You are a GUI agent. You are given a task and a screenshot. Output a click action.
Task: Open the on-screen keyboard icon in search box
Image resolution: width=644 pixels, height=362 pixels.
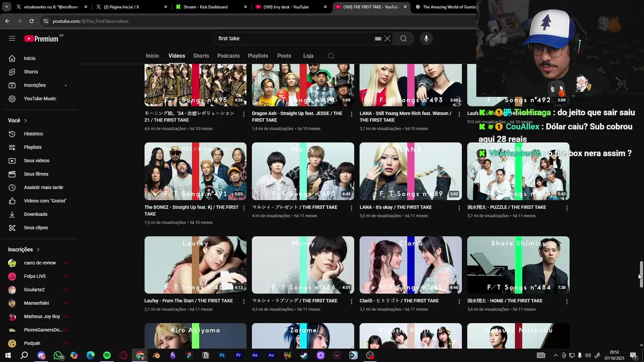(x=378, y=39)
